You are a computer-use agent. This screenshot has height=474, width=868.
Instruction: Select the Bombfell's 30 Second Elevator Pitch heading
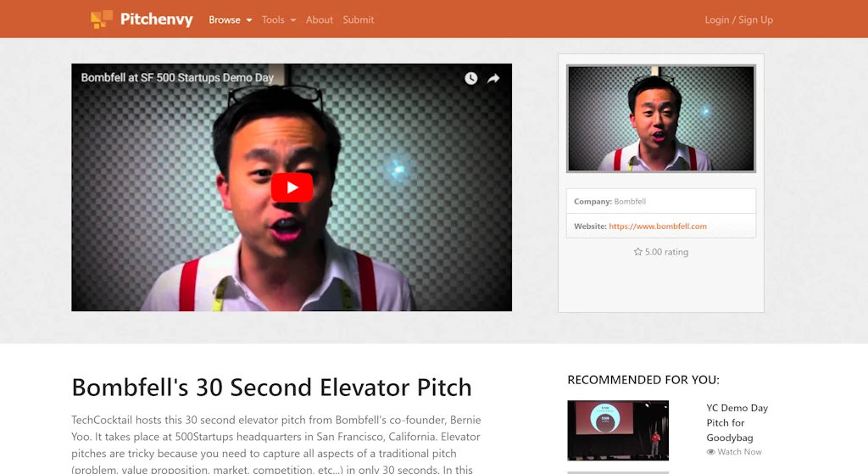click(272, 387)
